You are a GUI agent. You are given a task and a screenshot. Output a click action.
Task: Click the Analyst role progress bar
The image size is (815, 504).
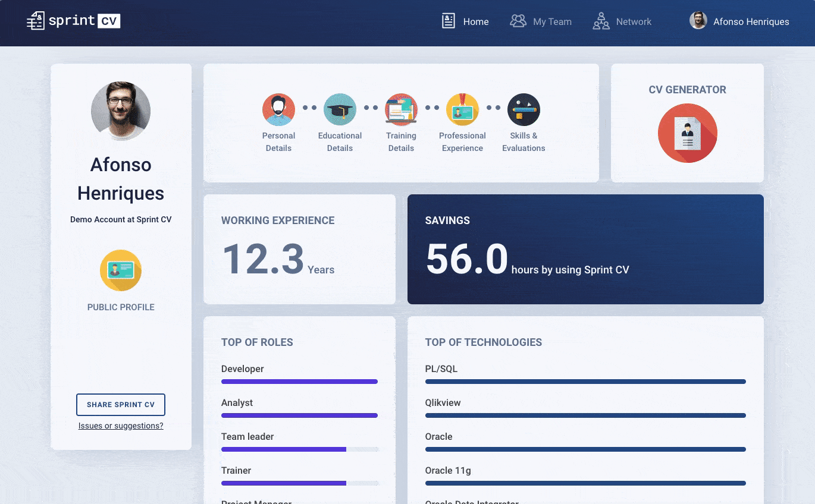coord(299,415)
